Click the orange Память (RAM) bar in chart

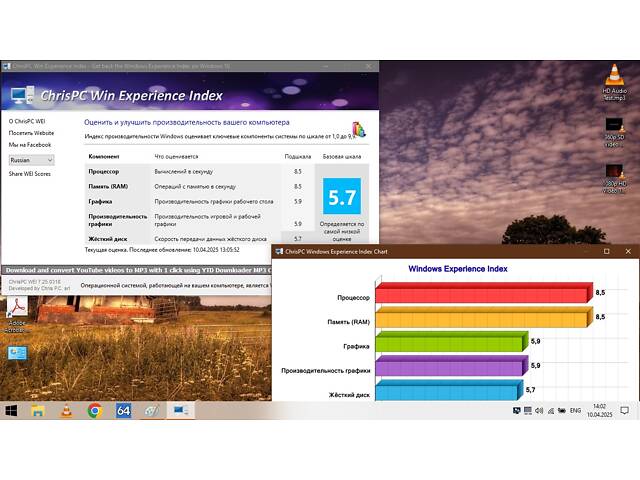pos(484,317)
